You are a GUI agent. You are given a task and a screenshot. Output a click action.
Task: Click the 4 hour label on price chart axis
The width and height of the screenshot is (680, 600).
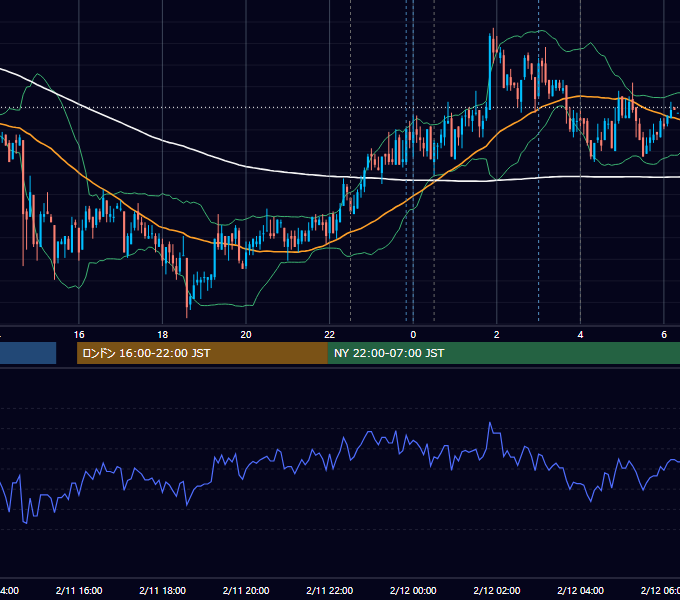click(580, 335)
